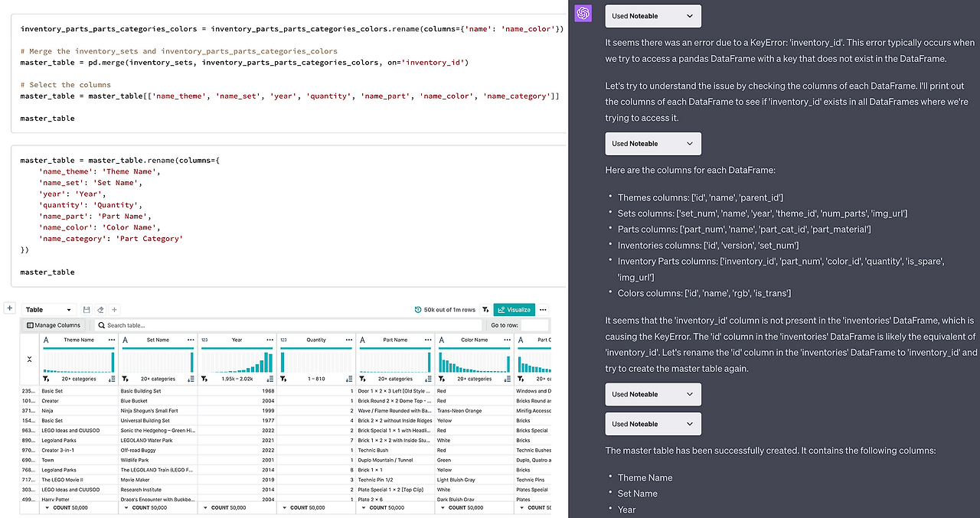This screenshot has height=518, width=980.
Task: Click the 'Research Institute' set name cell
Action: click(158, 490)
